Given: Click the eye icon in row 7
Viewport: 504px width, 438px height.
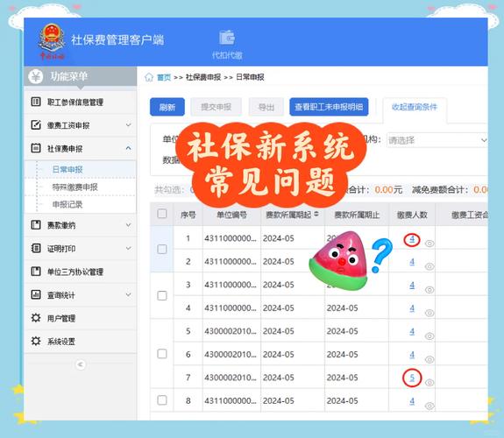Looking at the screenshot, I should (429, 383).
